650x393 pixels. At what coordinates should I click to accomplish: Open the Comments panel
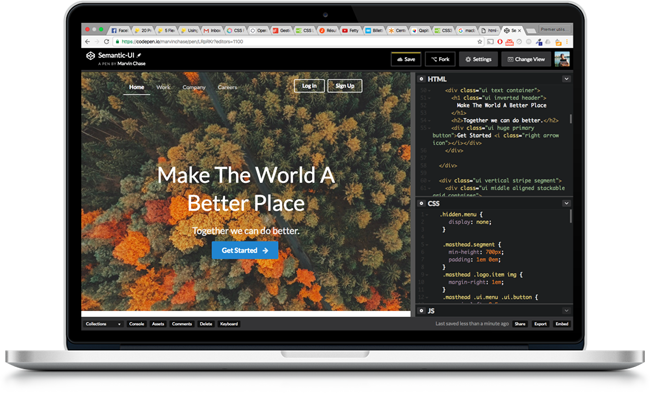pos(182,324)
